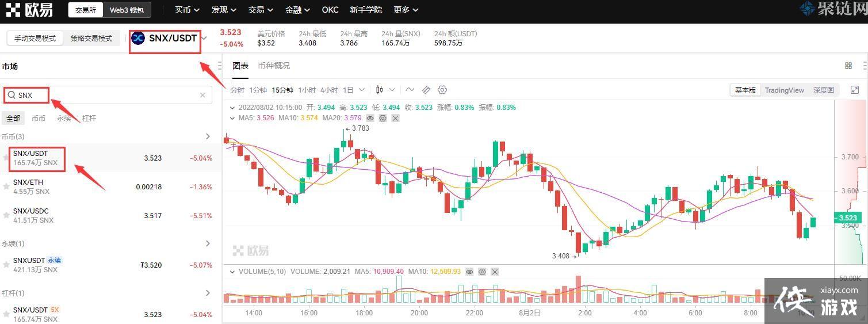Open chart settings gear in toolbar
868x324 pixels.
(442, 90)
